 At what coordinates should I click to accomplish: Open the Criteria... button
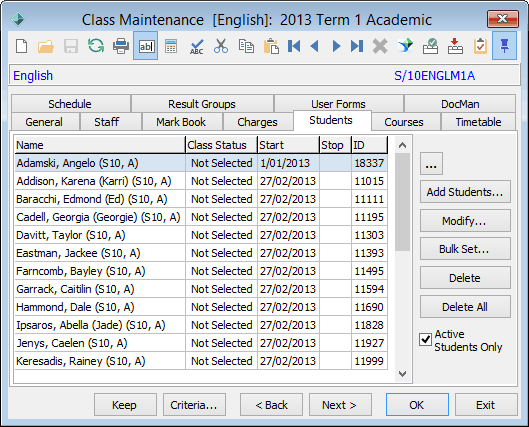click(x=194, y=405)
